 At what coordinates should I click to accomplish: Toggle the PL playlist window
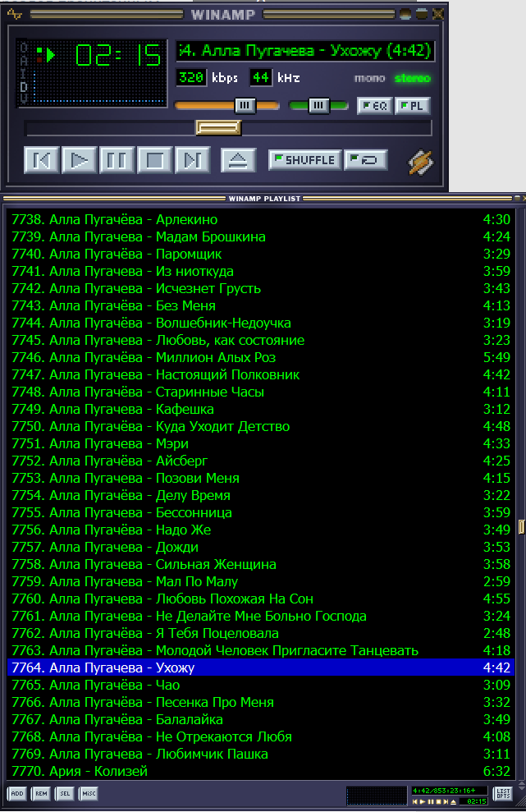(413, 105)
